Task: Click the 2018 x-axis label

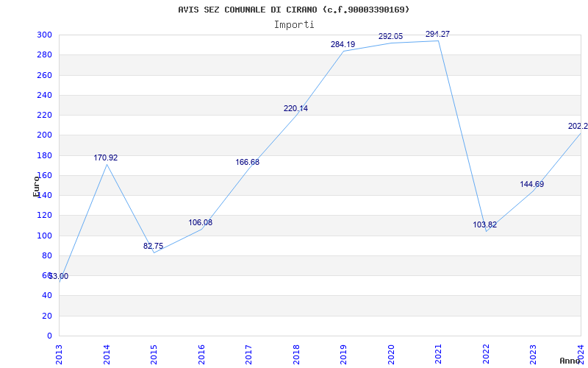Action: pyautogui.click(x=296, y=355)
